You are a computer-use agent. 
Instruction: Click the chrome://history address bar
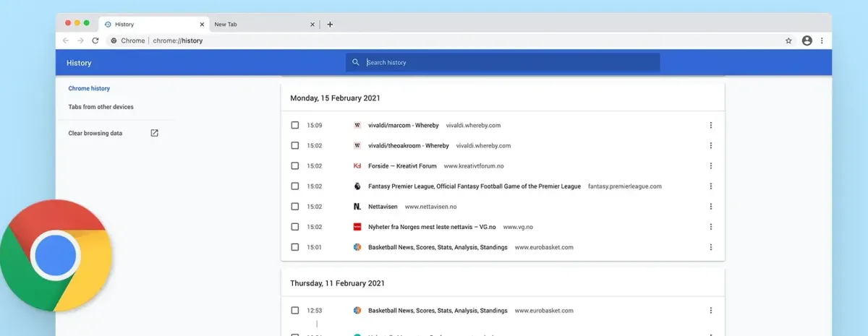(178, 40)
